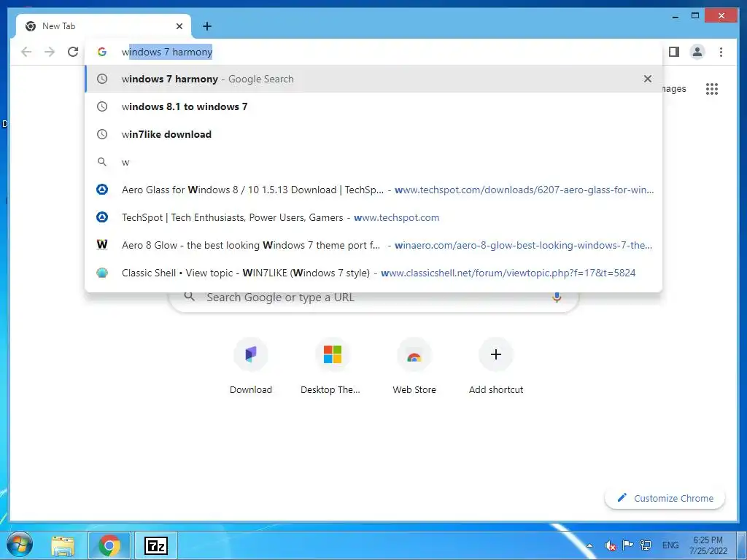
Task: Click the Add shortcut plus button
Action: pyautogui.click(x=495, y=354)
